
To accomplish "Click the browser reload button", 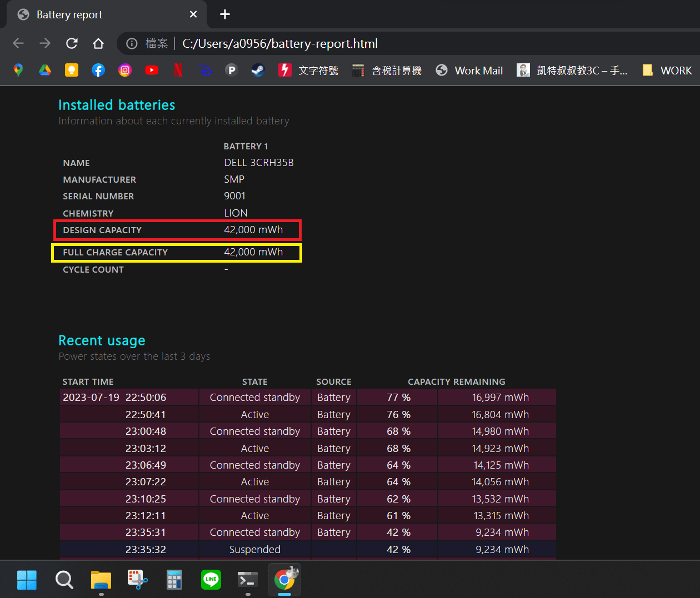I will click(72, 43).
